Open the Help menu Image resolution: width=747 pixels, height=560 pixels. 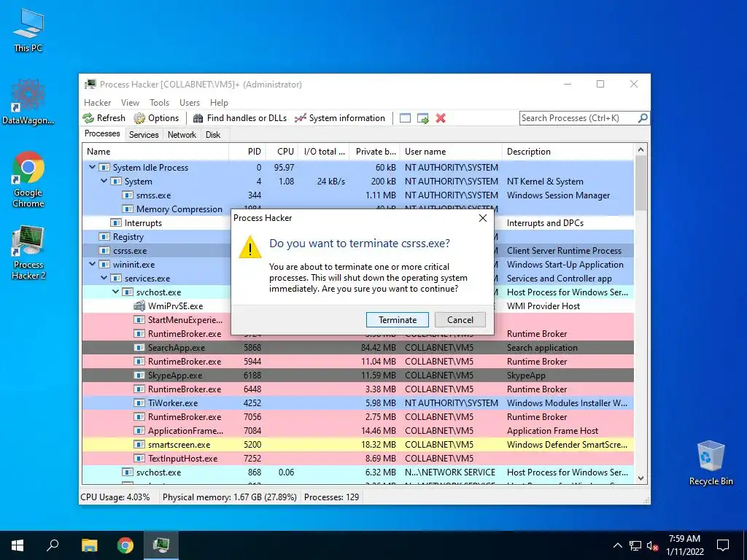tap(219, 102)
